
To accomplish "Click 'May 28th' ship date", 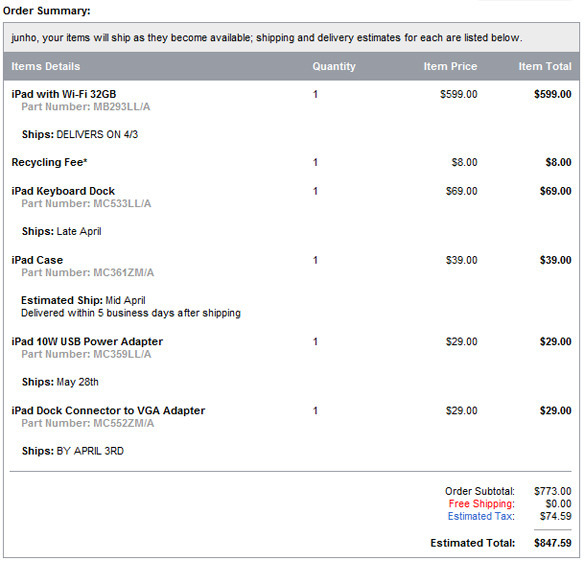I will coord(77,382).
